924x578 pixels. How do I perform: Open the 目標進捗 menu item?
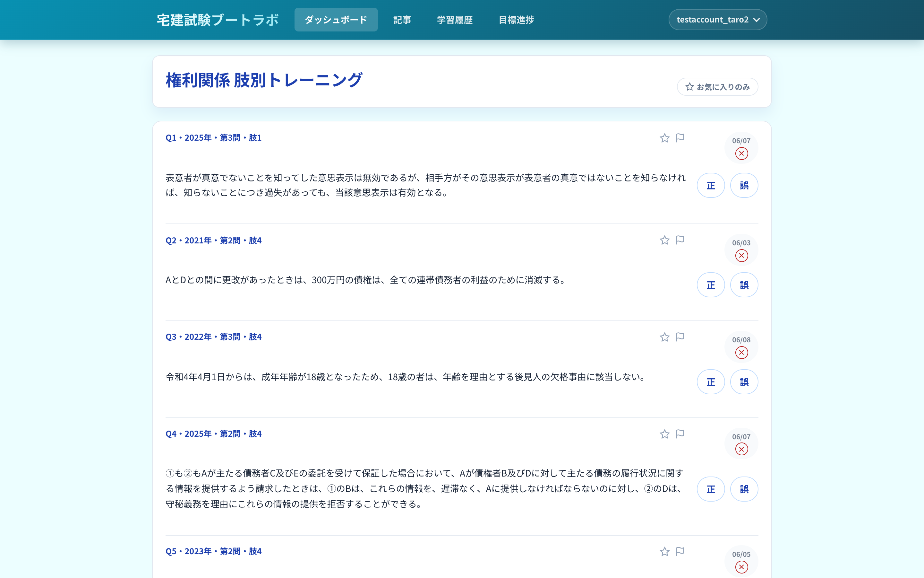[x=516, y=20]
